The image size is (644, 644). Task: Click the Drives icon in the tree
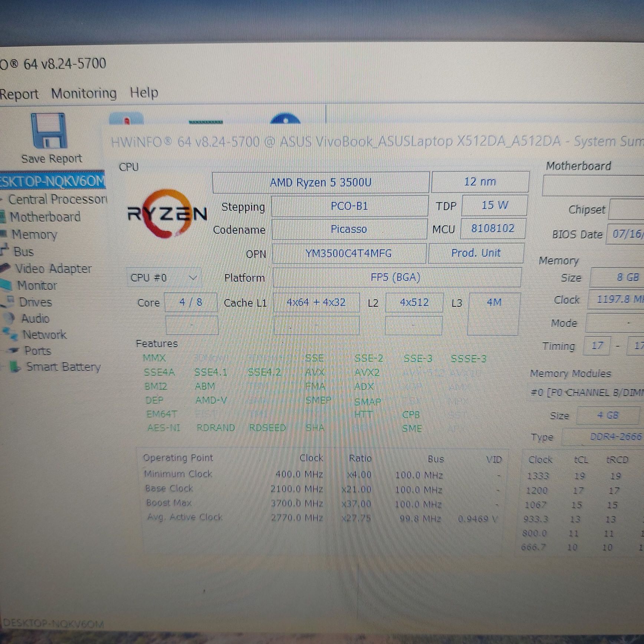point(8,301)
